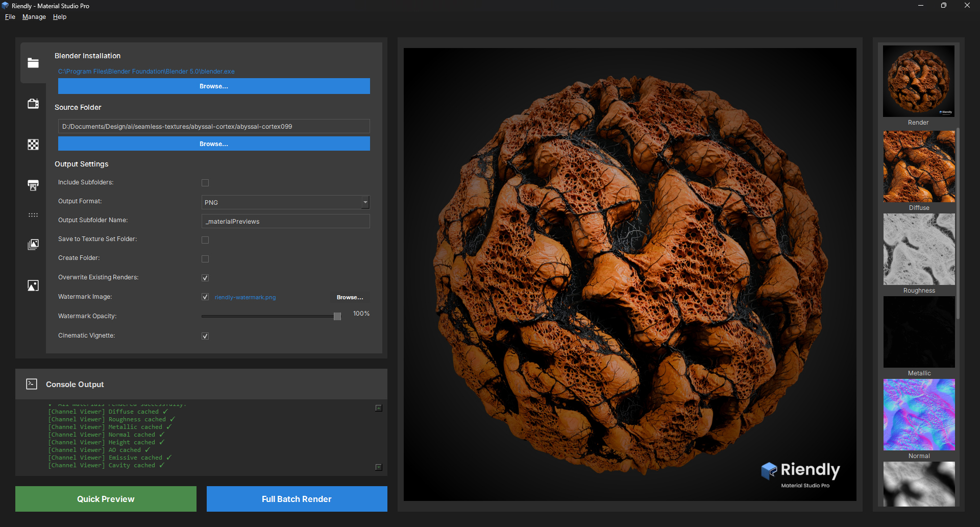Select the Metallic channel thumbnail
The height and width of the screenshot is (527, 980).
919,332
